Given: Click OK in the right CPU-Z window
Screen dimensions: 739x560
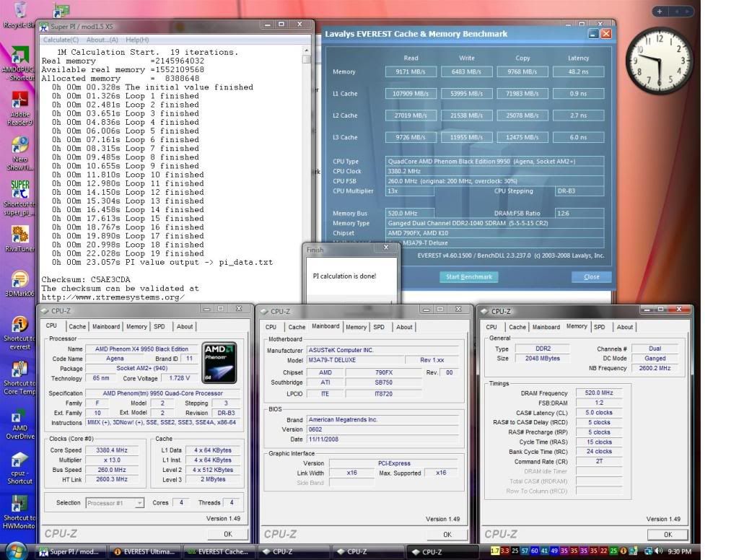Looking at the screenshot, I should tap(668, 535).
